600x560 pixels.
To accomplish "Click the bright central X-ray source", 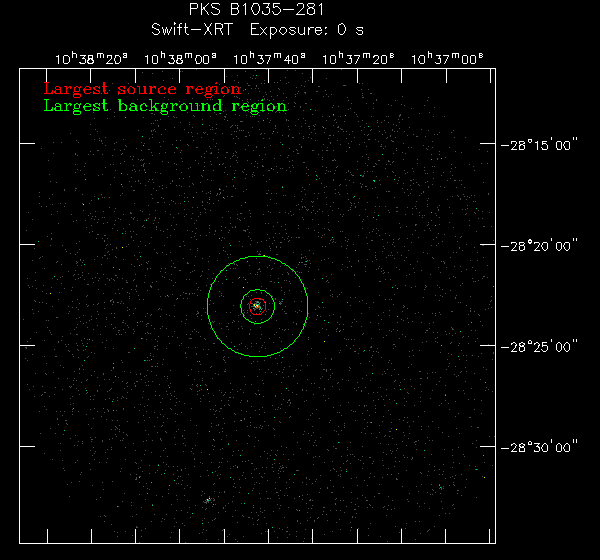I will click(x=258, y=306).
